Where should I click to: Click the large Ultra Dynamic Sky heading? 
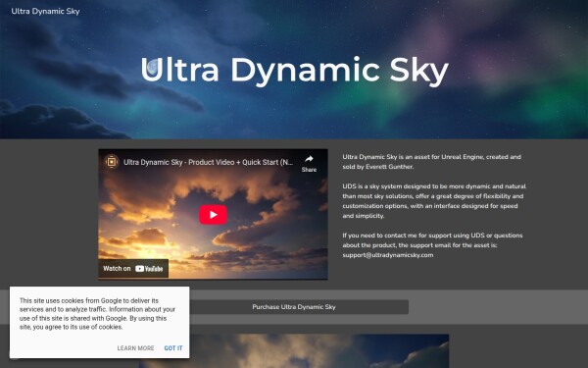pyautogui.click(x=295, y=71)
